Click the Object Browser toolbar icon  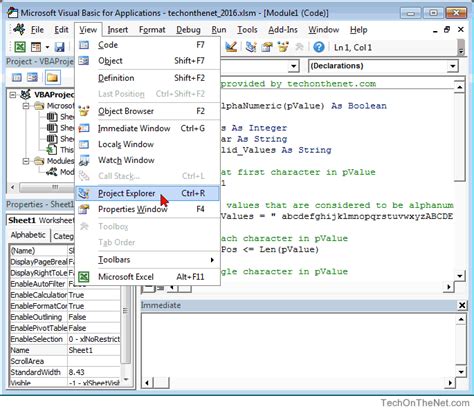tap(283, 47)
